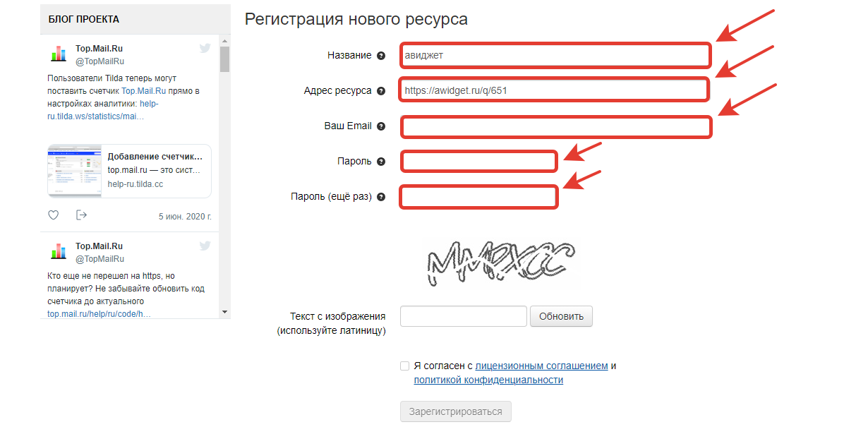Image resolution: width=868 pixels, height=439 pixels.
Task: Click the help icon next to Адрес ресурса
Action: click(381, 91)
